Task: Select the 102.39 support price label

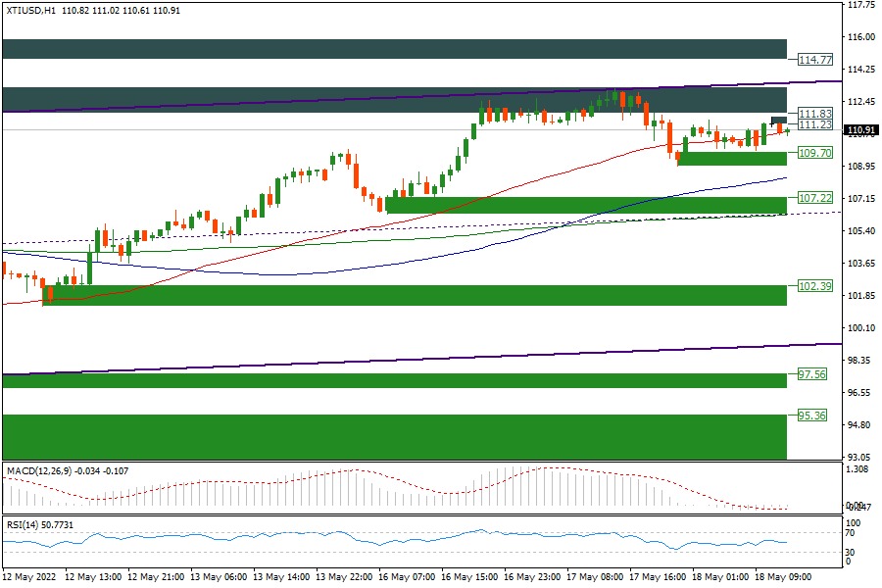Action: point(815,286)
